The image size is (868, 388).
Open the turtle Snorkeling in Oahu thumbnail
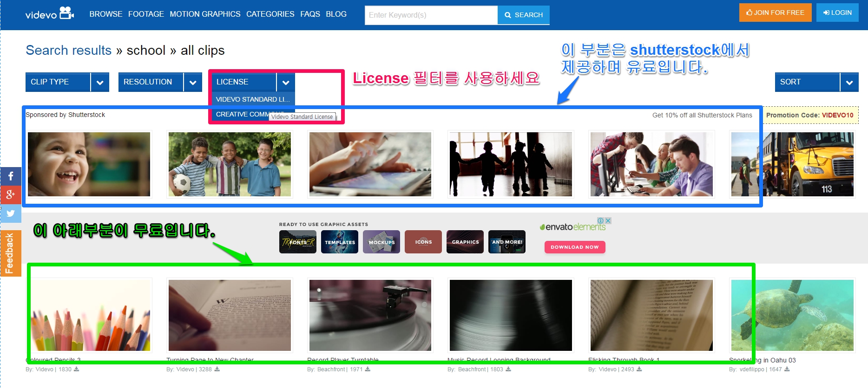[792, 315]
